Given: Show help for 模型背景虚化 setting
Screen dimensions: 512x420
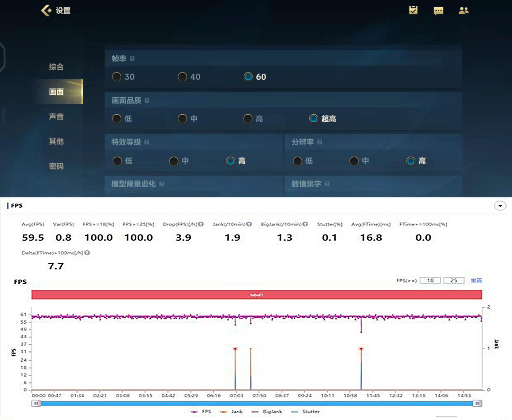Looking at the screenshot, I should (162, 184).
